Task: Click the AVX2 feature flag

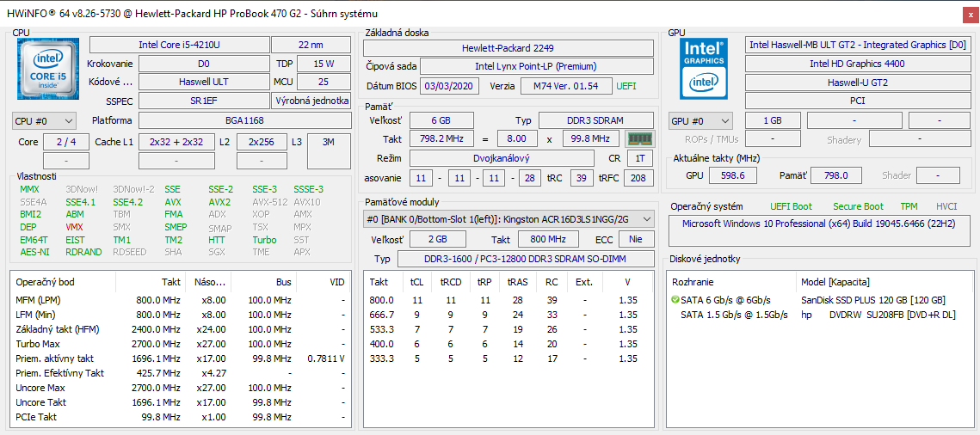Action: click(x=219, y=202)
